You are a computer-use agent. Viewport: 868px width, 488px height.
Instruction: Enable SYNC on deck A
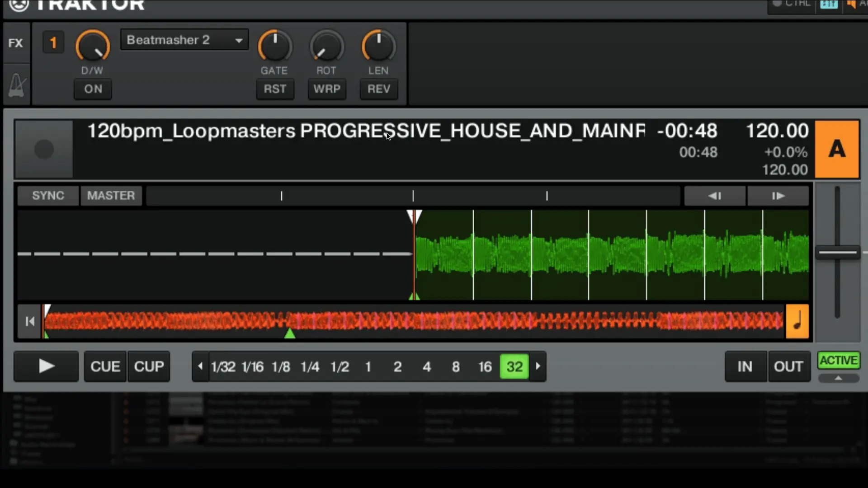coord(48,196)
